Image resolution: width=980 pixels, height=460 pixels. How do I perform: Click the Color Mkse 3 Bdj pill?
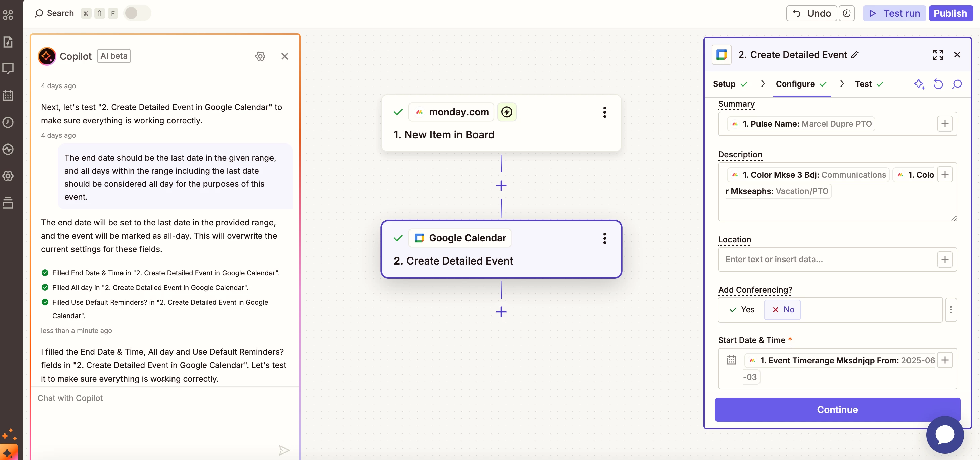(808, 175)
